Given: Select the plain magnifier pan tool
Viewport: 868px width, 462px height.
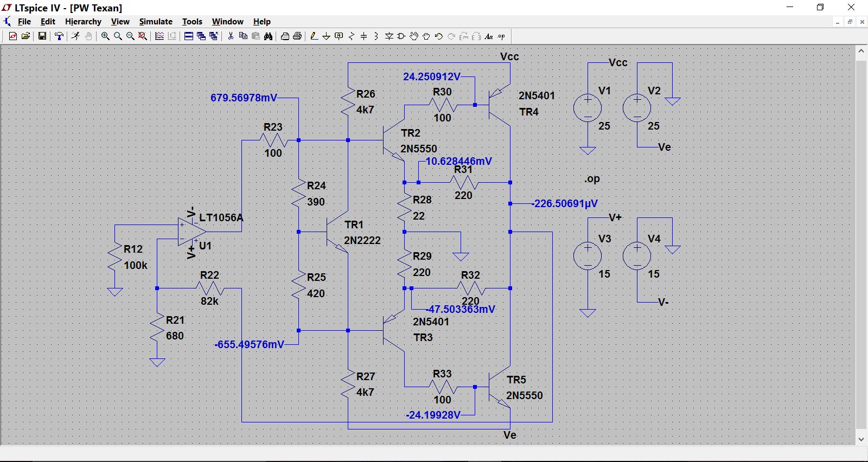Looking at the screenshot, I should (118, 36).
